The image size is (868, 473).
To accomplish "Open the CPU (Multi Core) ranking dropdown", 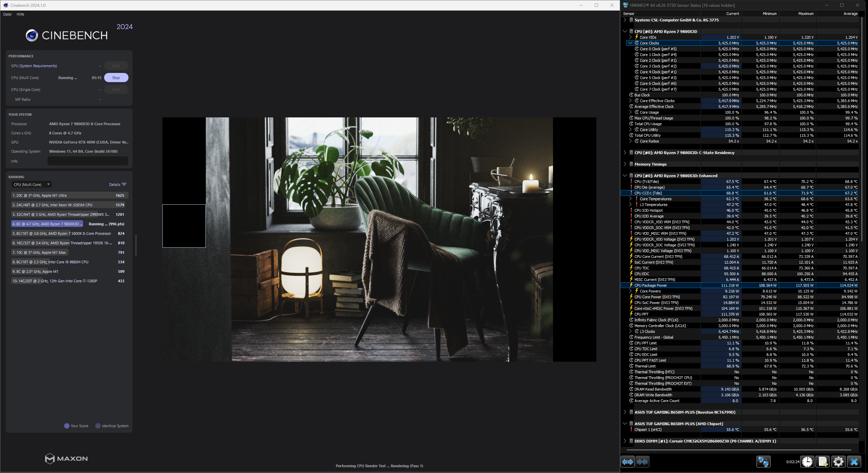I will pyautogui.click(x=31, y=184).
